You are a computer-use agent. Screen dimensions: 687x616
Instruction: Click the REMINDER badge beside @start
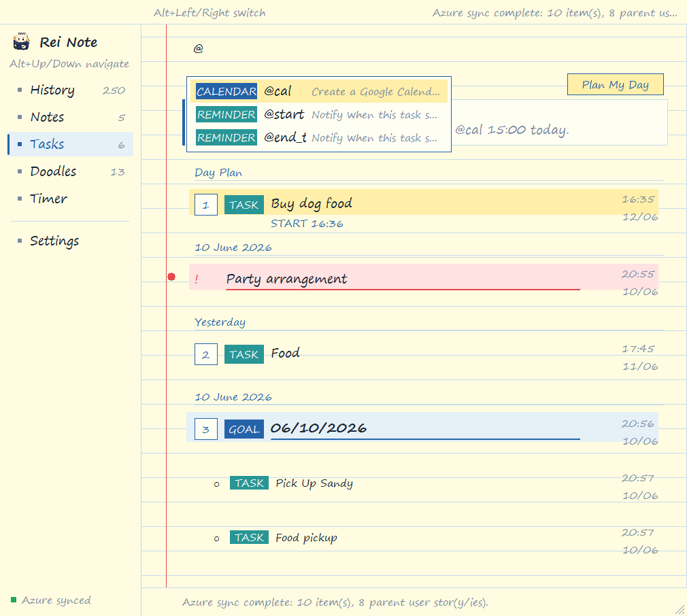click(226, 114)
